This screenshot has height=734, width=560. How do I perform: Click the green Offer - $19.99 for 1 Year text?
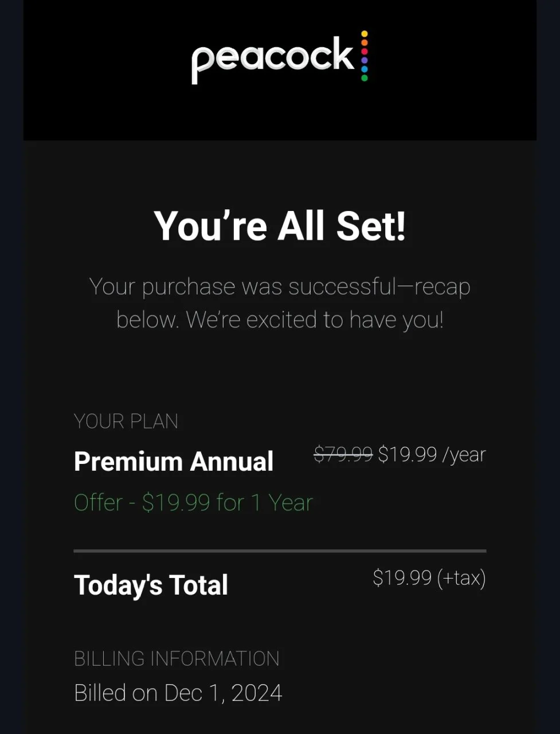(x=193, y=502)
